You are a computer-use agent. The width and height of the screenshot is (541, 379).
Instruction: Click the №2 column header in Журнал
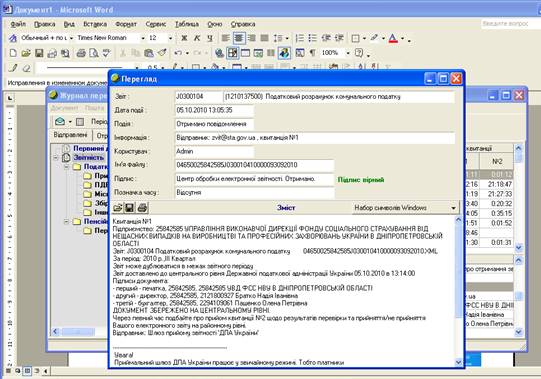coord(497,162)
